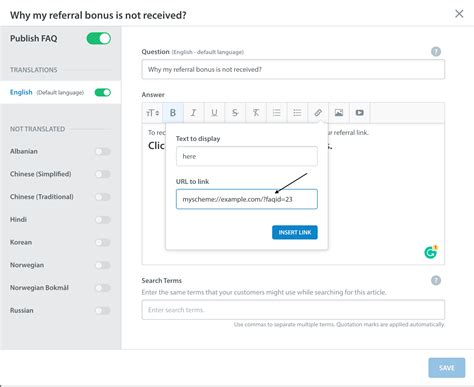The image size is (474, 387).
Task: Open the font size dropdown
Action: [x=153, y=113]
